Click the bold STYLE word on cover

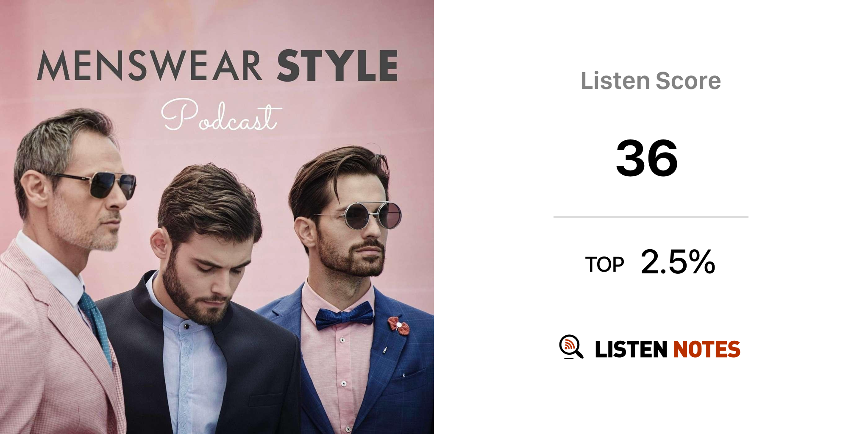click(x=337, y=66)
